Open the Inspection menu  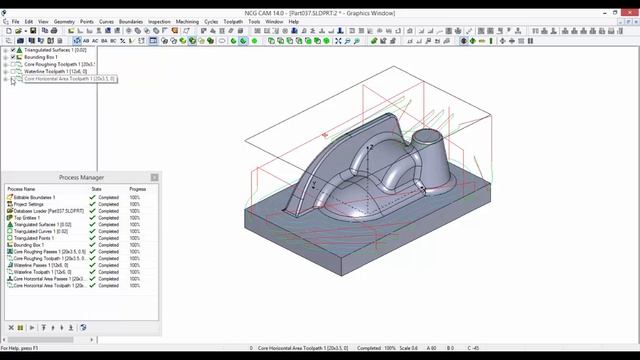point(159,22)
